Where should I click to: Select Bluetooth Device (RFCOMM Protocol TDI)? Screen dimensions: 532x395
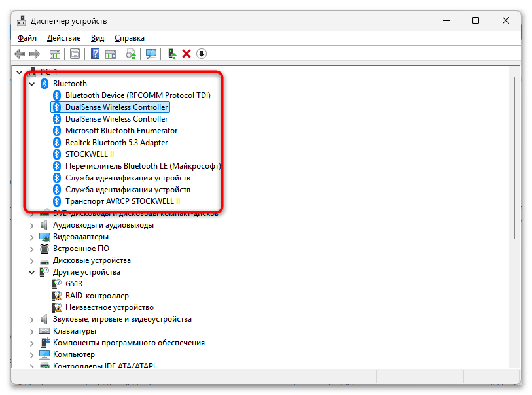pyautogui.click(x=138, y=95)
